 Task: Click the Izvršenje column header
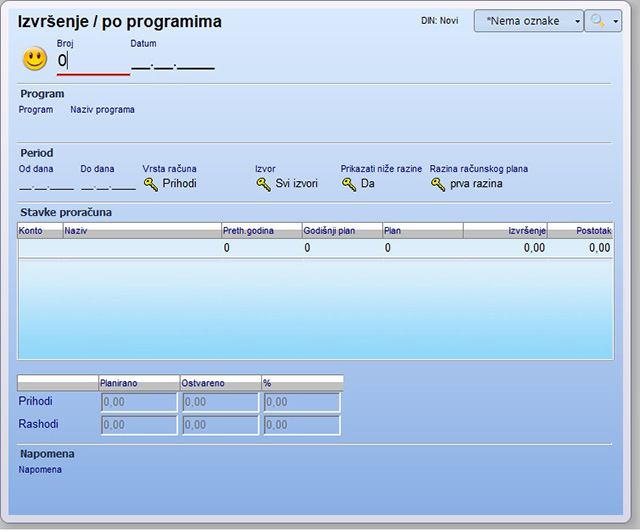pyautogui.click(x=505, y=231)
